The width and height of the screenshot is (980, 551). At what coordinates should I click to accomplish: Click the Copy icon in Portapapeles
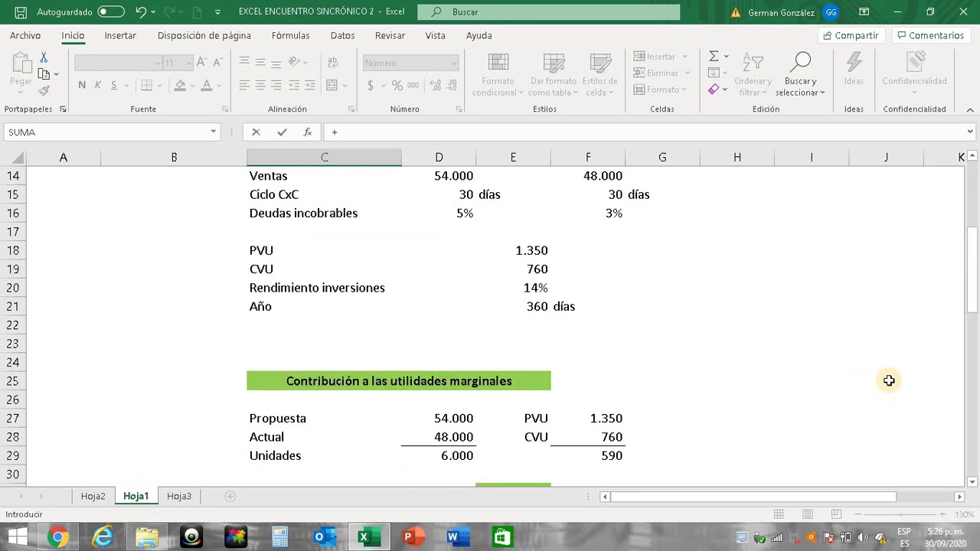pos(44,74)
